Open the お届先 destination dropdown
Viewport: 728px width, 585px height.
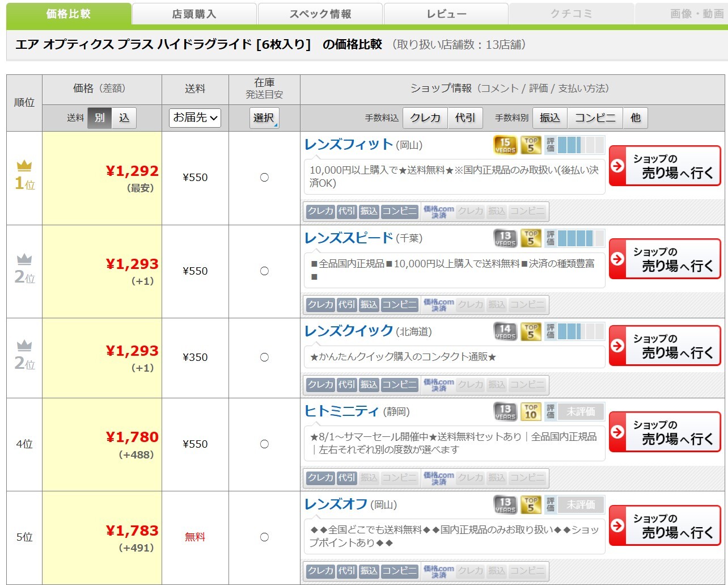[195, 117]
